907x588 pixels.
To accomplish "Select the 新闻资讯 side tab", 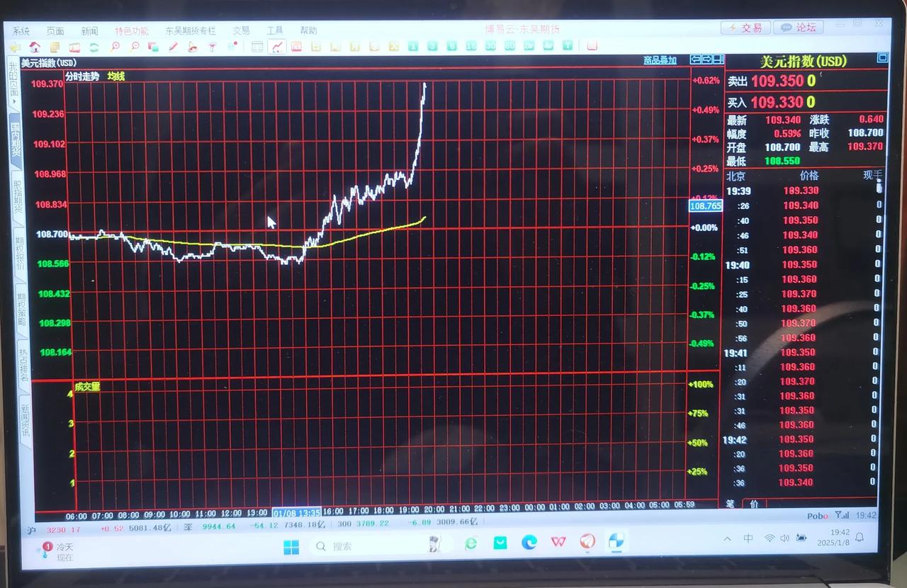I will tap(25, 421).
